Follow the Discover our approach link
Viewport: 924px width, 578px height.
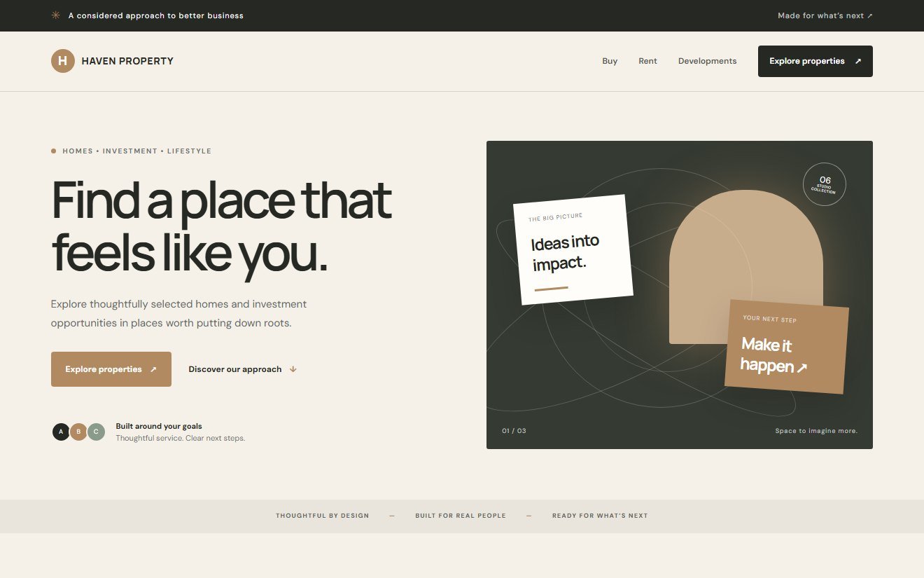(243, 369)
